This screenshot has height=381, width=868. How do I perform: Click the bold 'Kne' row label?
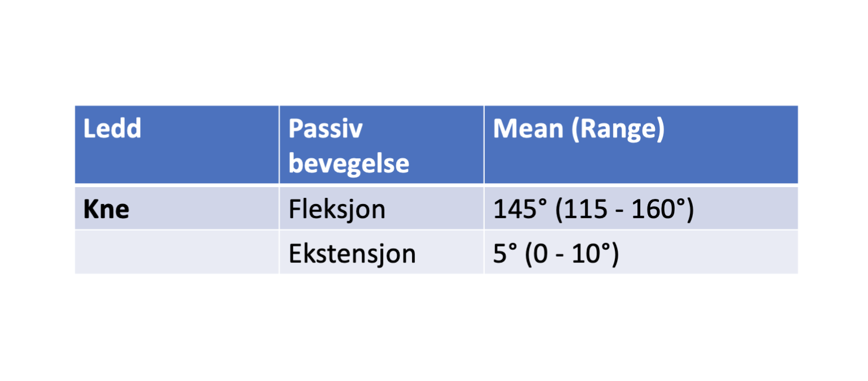point(106,210)
